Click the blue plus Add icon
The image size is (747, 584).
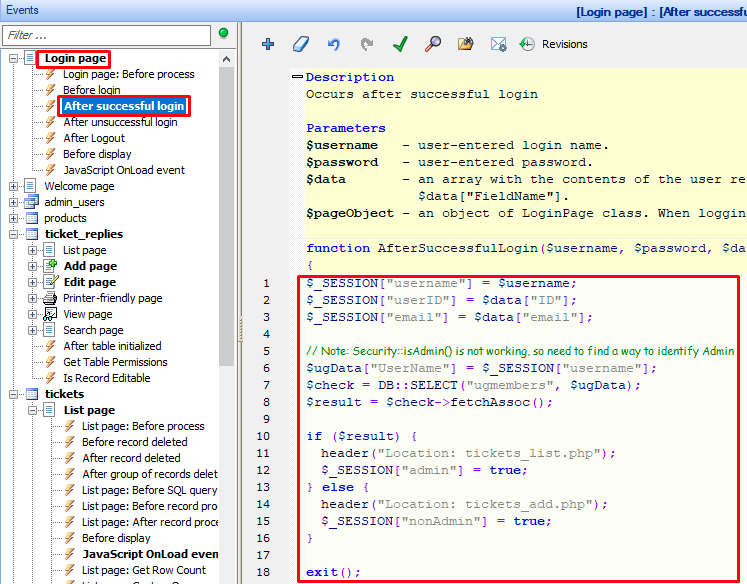tap(268, 44)
